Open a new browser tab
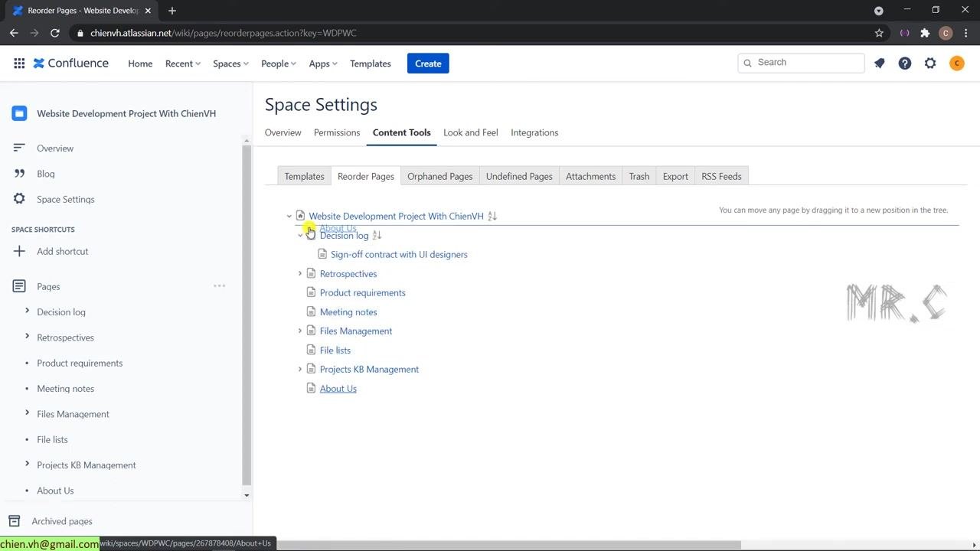This screenshot has height=551, width=980. tap(172, 11)
